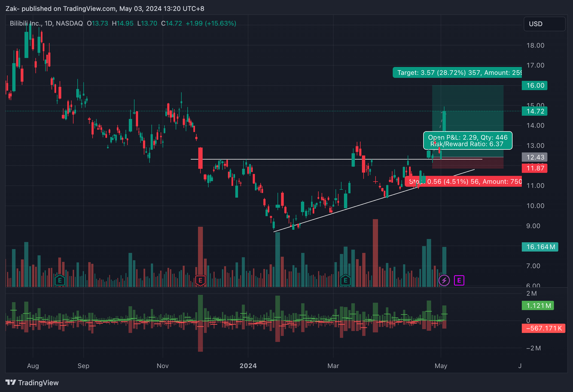The height and width of the screenshot is (392, 573).
Task: Click the 7.00 price axis label
Action: 533,266
